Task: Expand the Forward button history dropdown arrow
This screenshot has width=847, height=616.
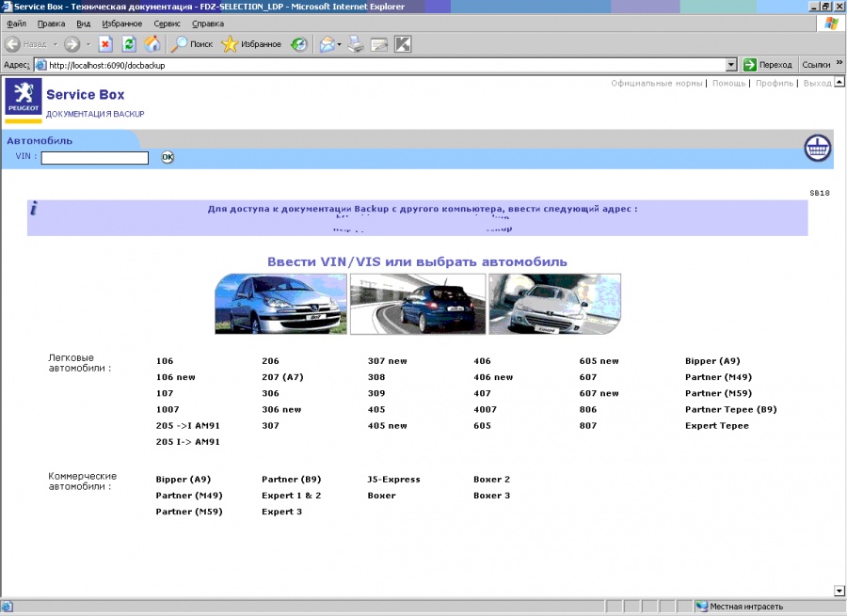Action: (x=88, y=44)
